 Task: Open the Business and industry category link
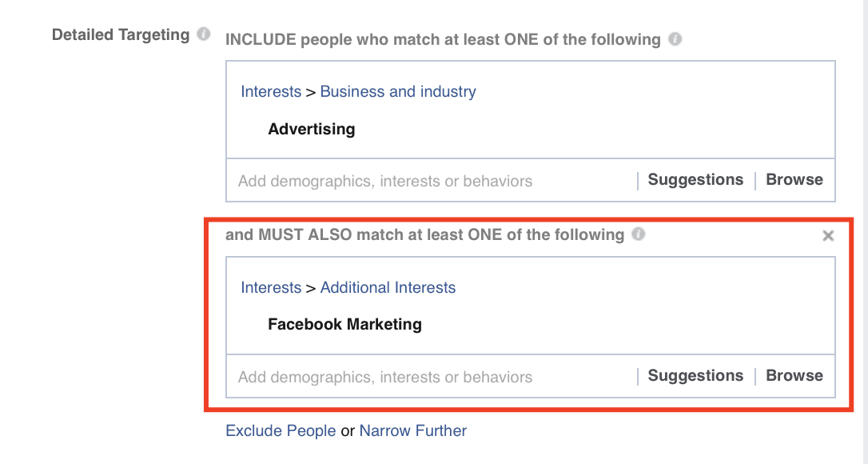coord(397,91)
